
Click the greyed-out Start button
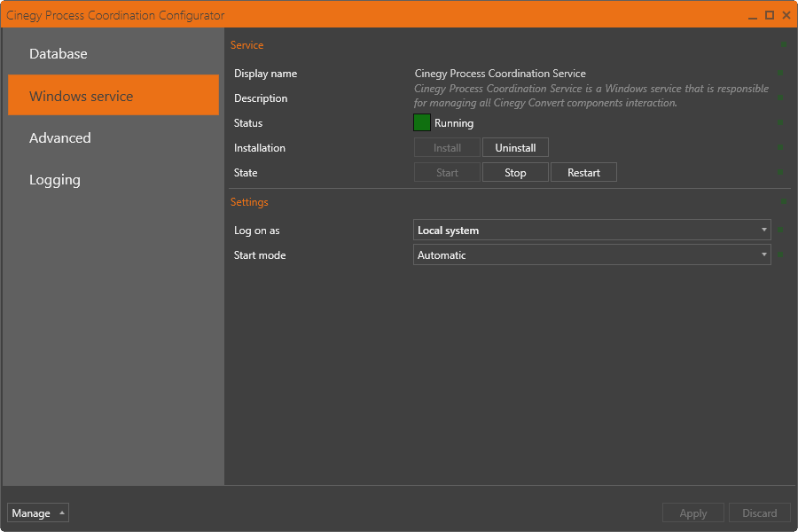pyautogui.click(x=447, y=173)
